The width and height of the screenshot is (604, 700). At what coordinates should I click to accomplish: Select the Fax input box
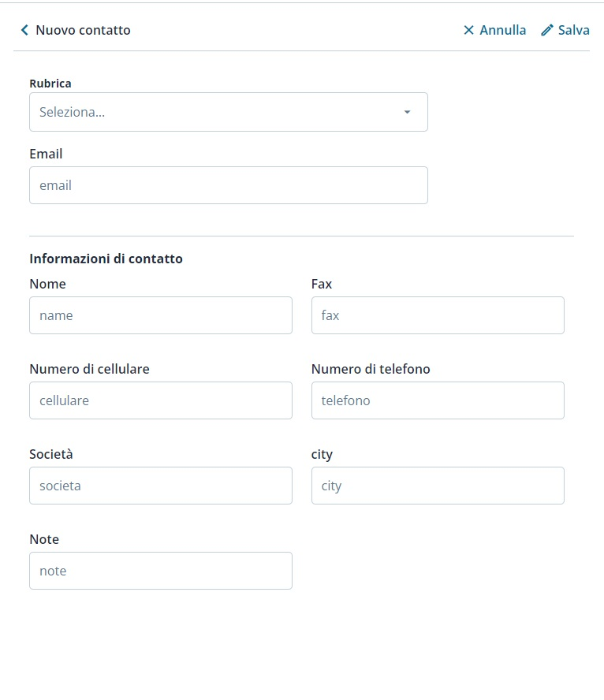click(438, 315)
